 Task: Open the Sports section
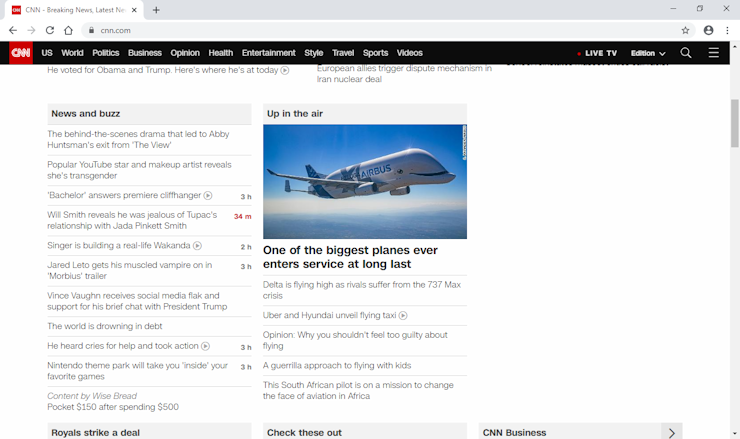(376, 53)
